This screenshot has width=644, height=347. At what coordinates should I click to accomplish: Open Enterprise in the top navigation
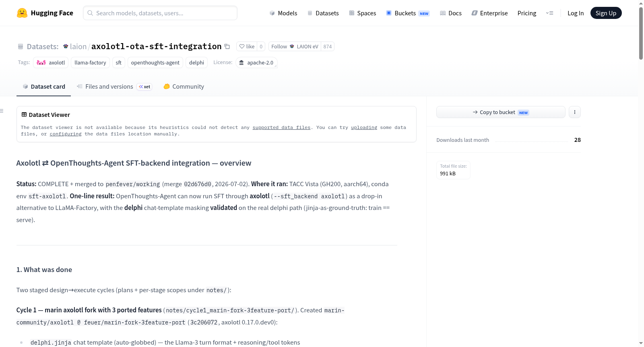pos(489,13)
